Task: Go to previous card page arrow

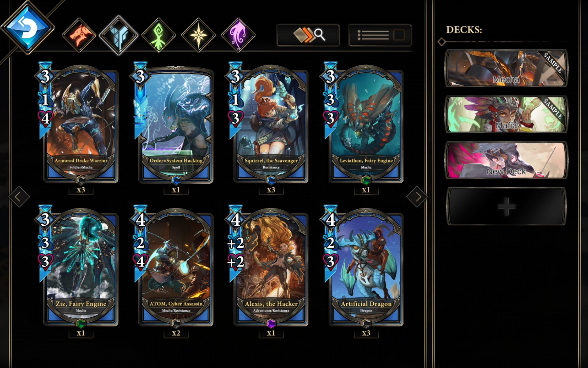Action: (x=19, y=197)
